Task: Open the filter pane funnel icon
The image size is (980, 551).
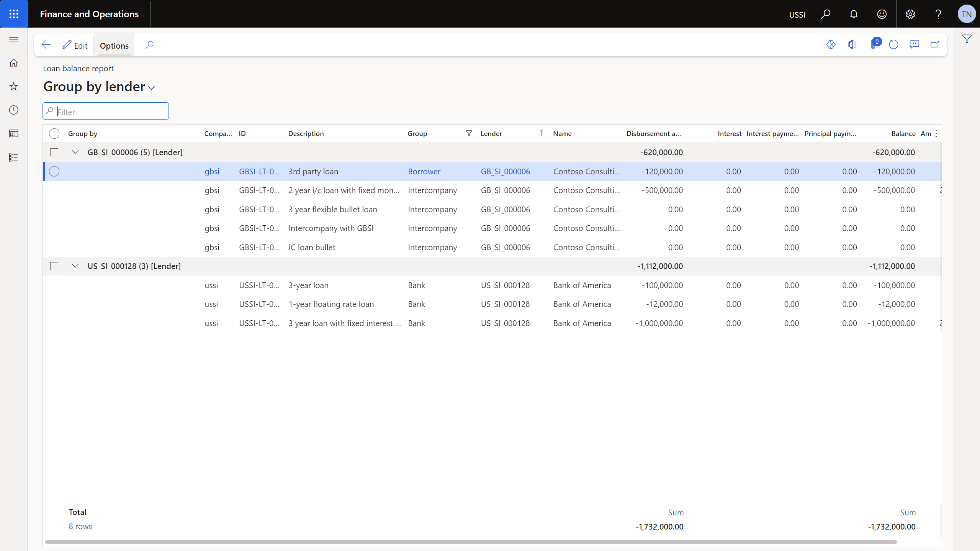Action: tap(967, 38)
